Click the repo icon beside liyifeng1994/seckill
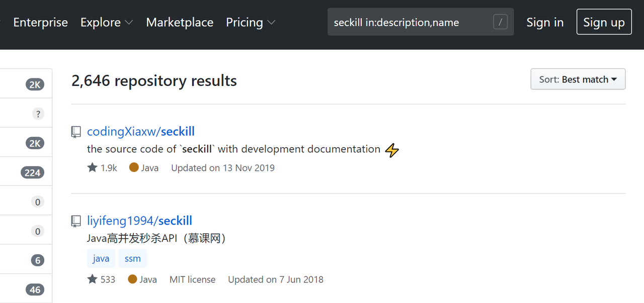The image size is (644, 303). [x=76, y=221]
